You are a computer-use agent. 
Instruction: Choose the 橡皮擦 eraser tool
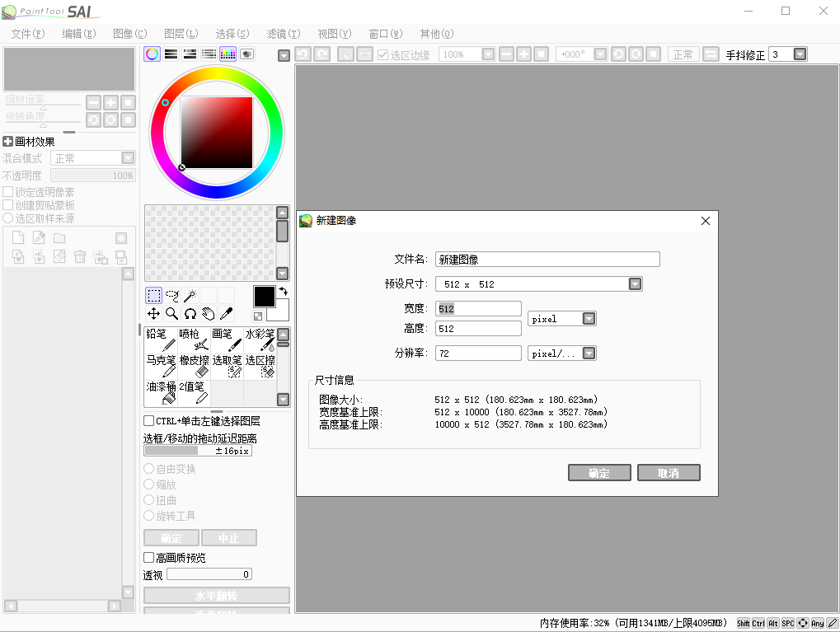click(194, 367)
